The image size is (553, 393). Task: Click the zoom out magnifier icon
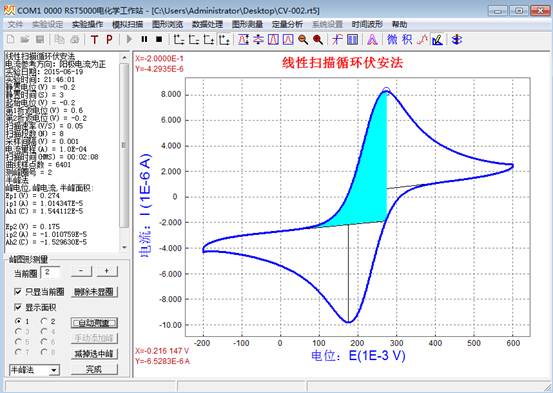[303, 40]
